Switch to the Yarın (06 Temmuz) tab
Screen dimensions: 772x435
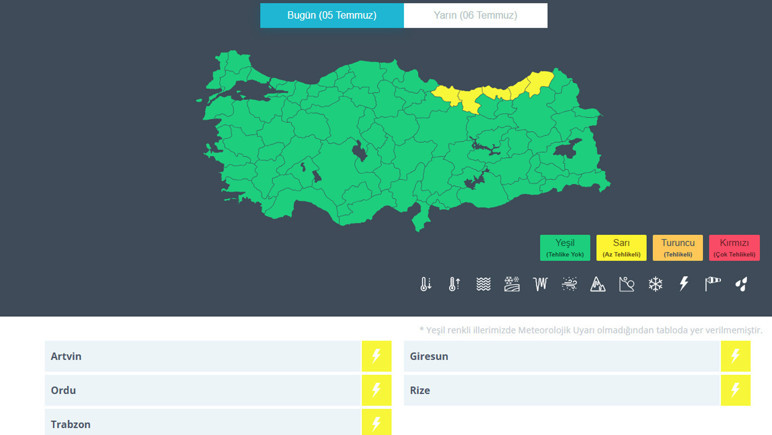(x=476, y=15)
